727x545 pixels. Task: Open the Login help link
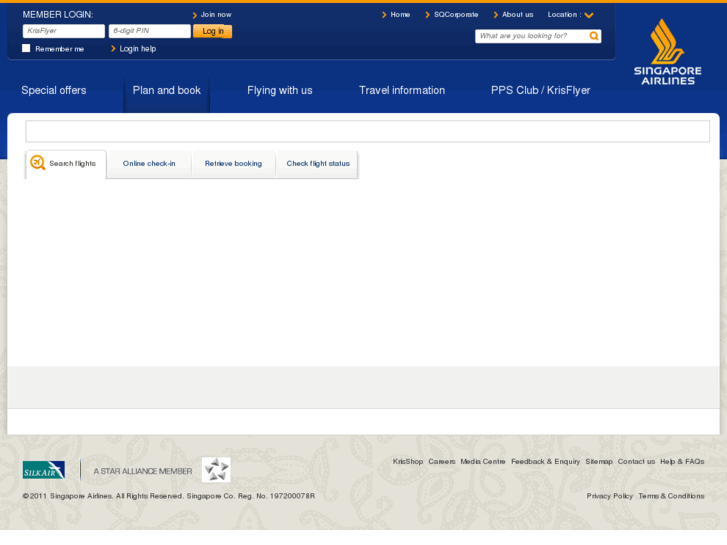pyautogui.click(x=138, y=49)
